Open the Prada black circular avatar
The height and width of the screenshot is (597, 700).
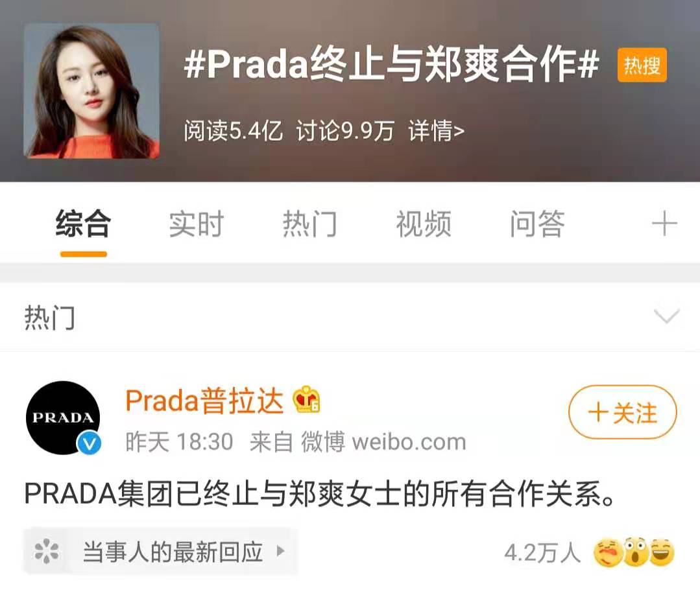coord(63,417)
